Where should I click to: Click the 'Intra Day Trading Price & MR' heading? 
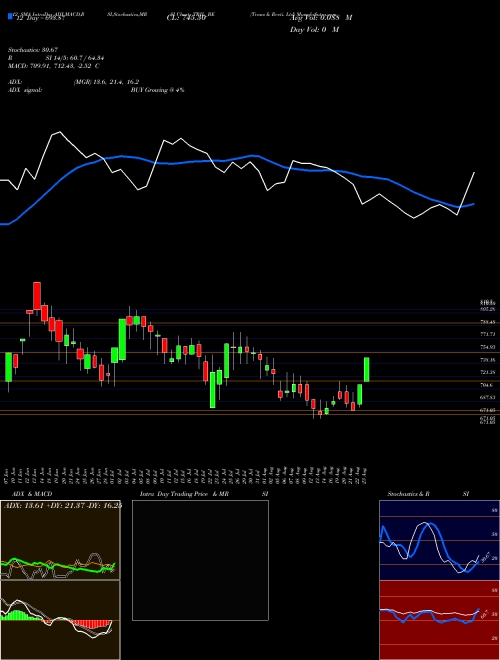click(184, 494)
